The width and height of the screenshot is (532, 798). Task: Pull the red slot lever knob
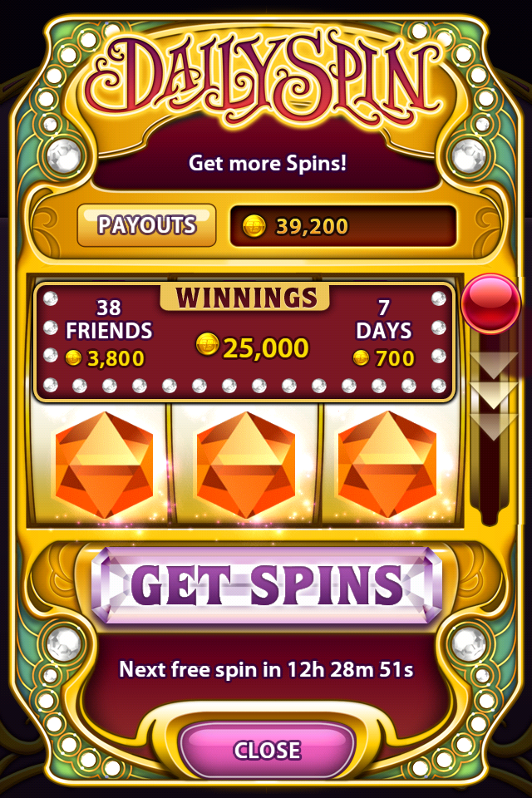[x=490, y=303]
